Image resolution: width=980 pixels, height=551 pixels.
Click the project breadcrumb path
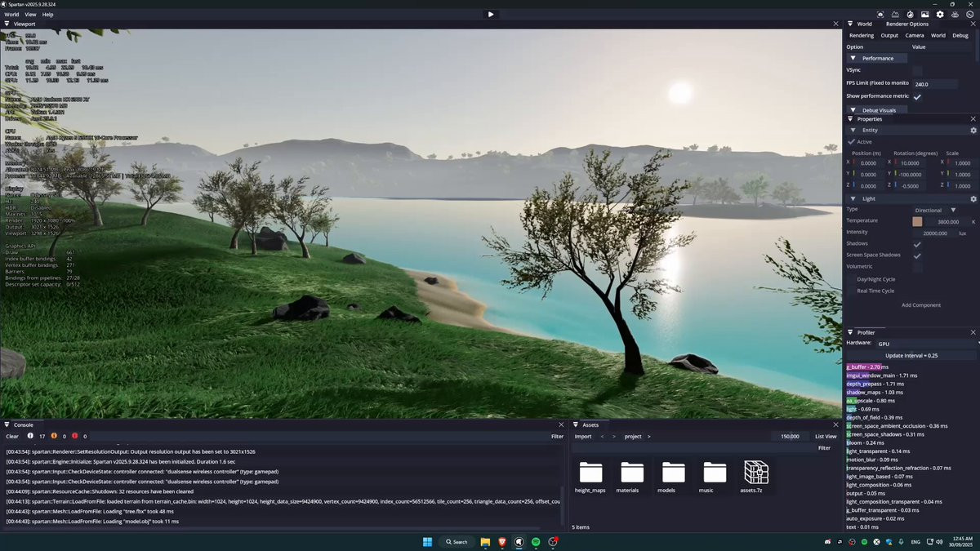pos(633,437)
